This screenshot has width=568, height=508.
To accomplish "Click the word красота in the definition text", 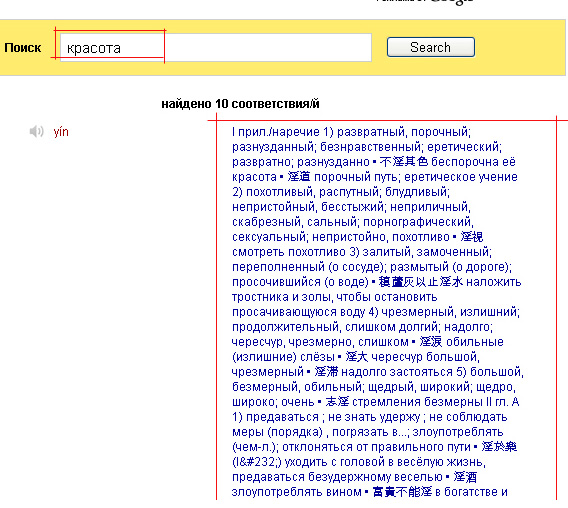I will pyautogui.click(x=254, y=177).
